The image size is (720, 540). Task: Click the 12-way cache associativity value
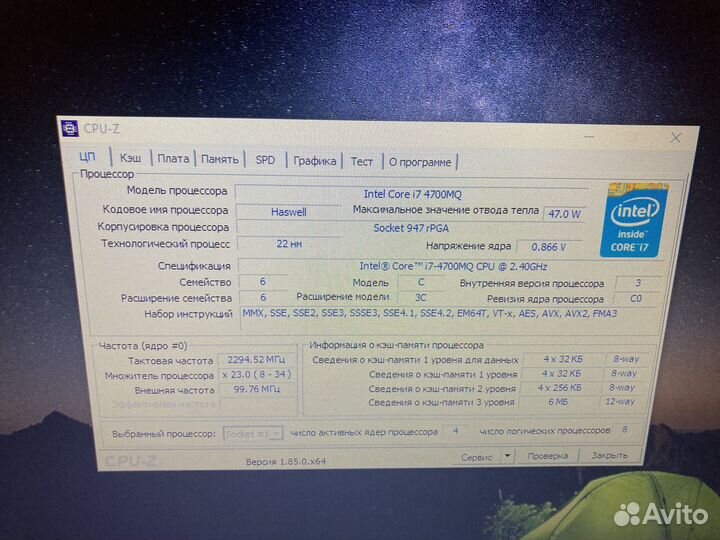point(620,401)
